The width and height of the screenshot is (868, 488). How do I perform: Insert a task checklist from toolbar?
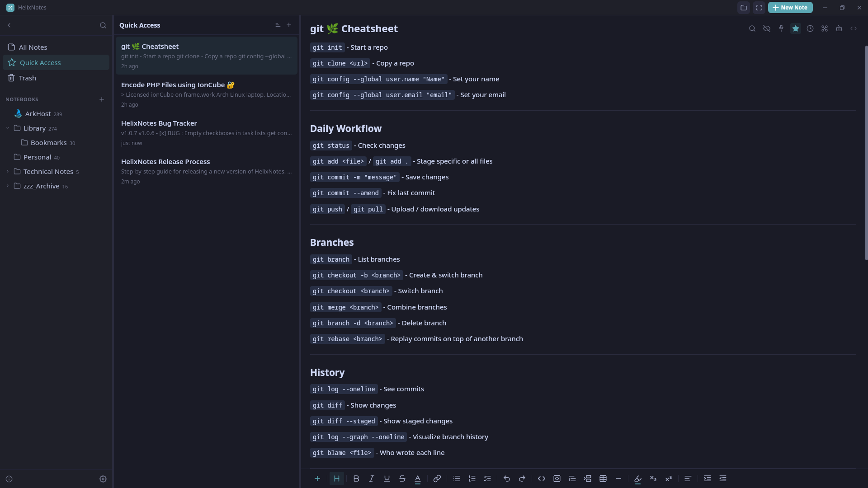[x=487, y=479]
